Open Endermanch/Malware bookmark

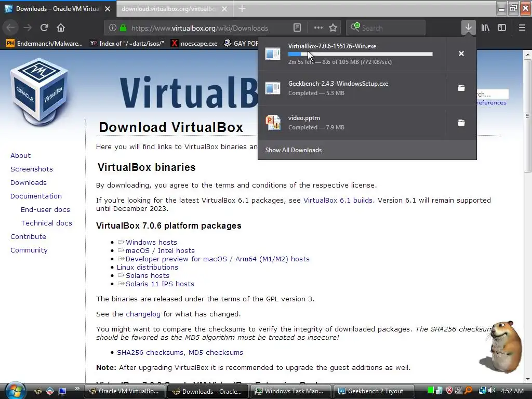pyautogui.click(x=45, y=43)
